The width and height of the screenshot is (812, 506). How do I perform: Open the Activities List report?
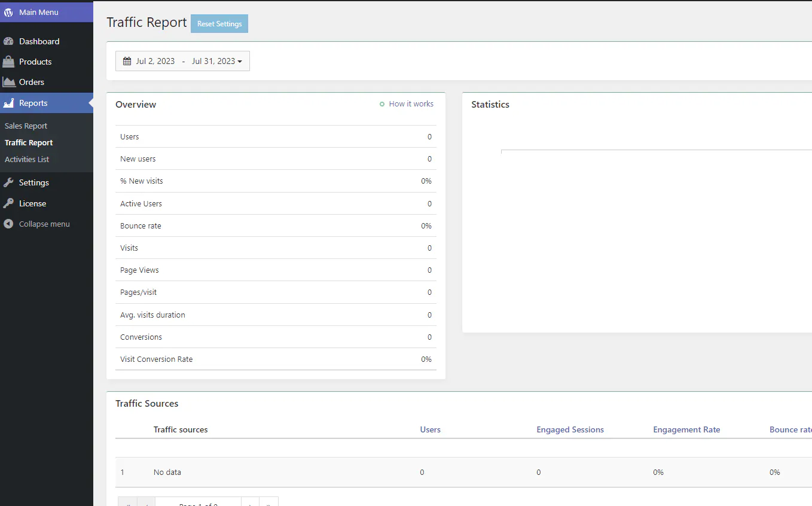click(x=27, y=159)
